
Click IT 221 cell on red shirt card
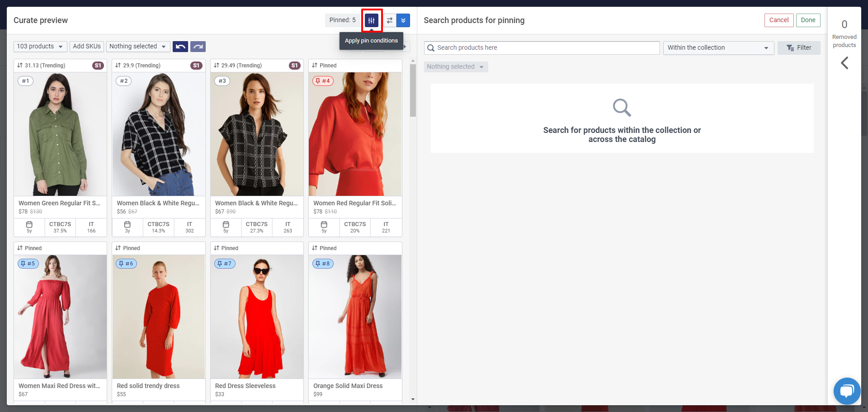click(386, 227)
